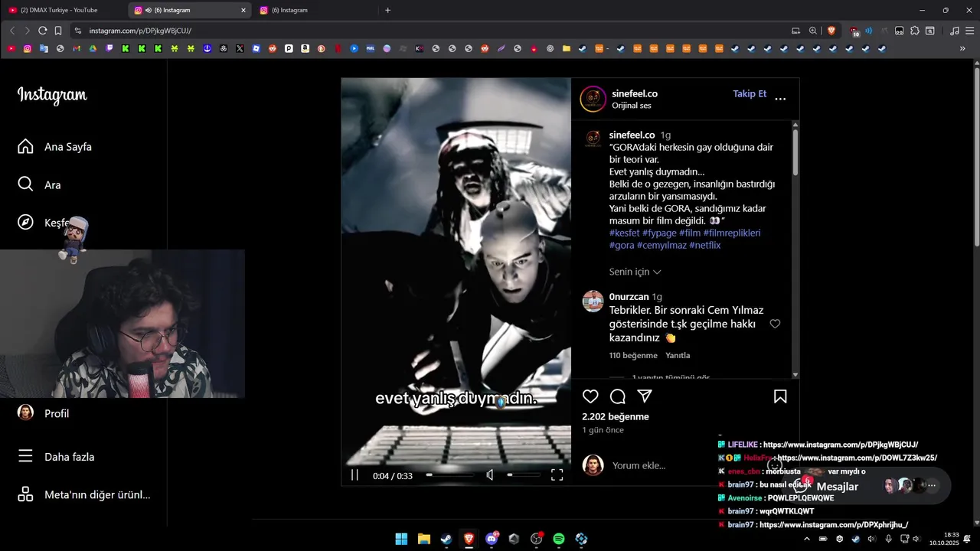This screenshot has width=980, height=551.
Task: Enter fullscreen video mode
Action: pyautogui.click(x=557, y=475)
